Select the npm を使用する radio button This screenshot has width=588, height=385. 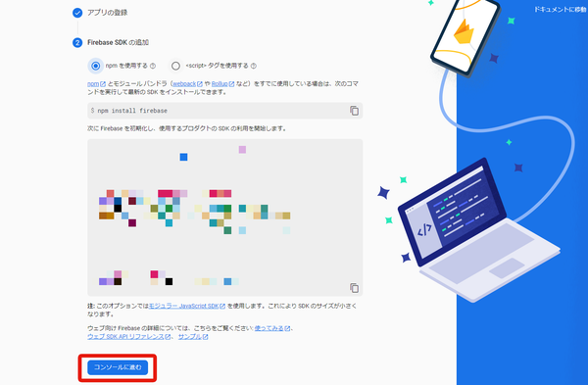coord(96,66)
